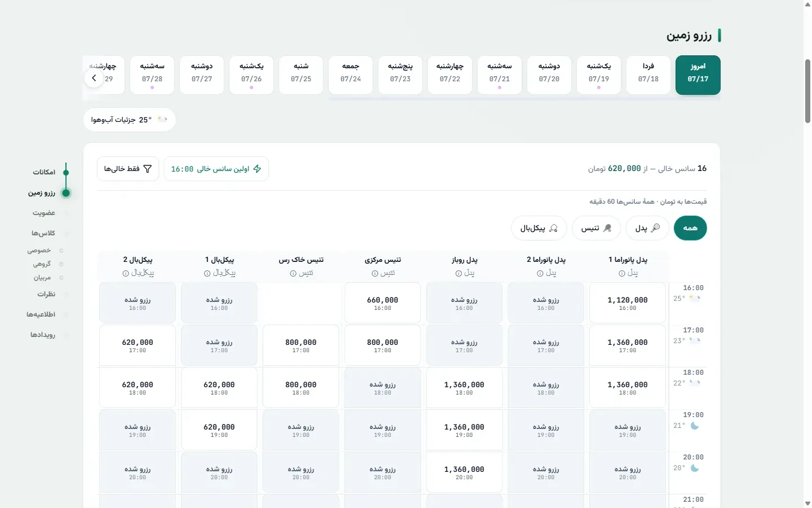Pick the جمعه 07/24 date
Screen dimensions: 812x508
(x=351, y=75)
